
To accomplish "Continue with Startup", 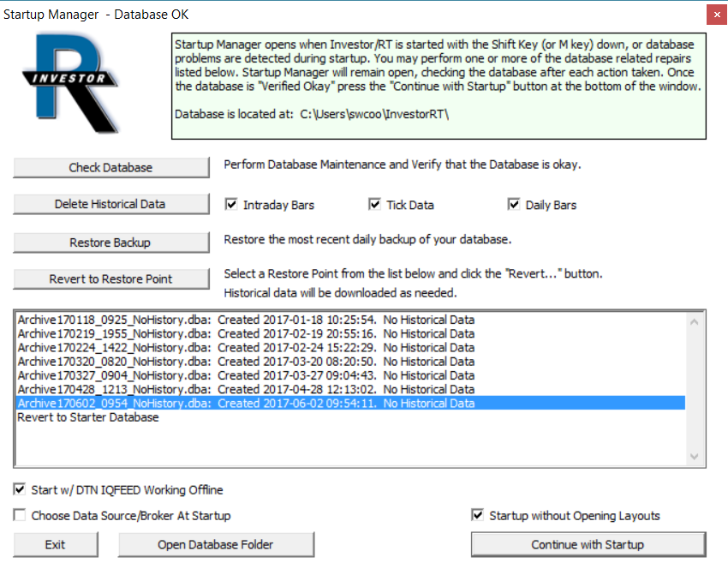I will click(x=588, y=544).
